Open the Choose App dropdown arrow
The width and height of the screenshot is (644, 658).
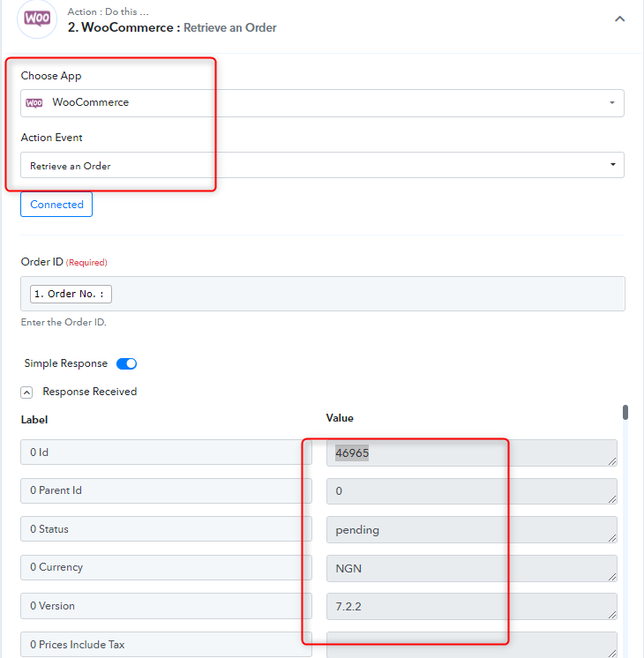click(x=612, y=103)
